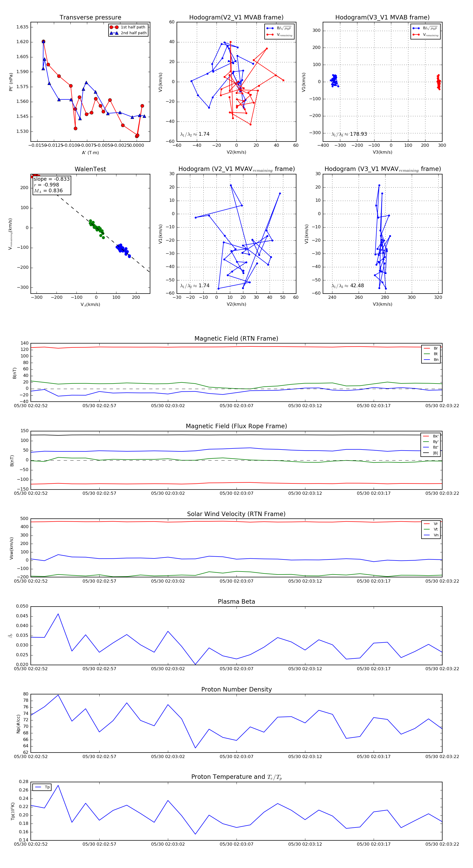Click the highest peak of the Plasma Beta curve
This screenshot has width=473, height=868.
coord(58,614)
